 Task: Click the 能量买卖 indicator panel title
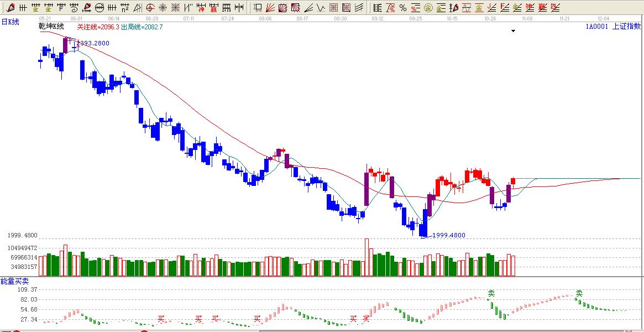tap(14, 282)
